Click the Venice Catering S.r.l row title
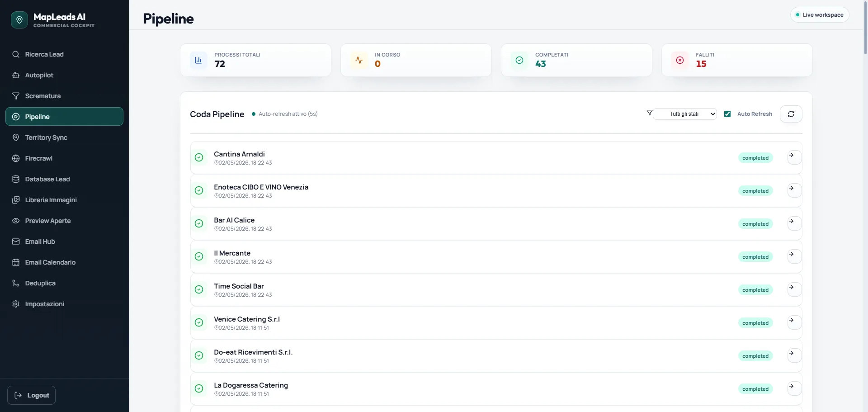The width and height of the screenshot is (868, 412). tap(247, 319)
